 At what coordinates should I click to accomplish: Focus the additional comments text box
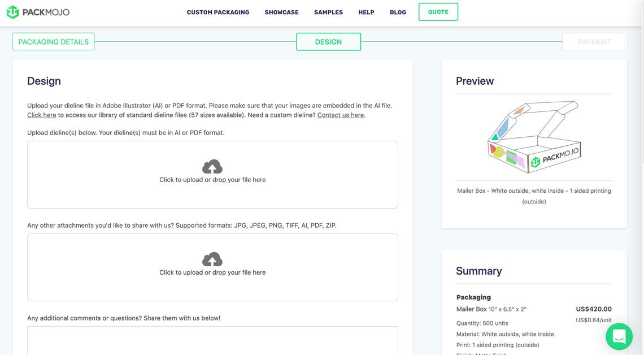(x=213, y=341)
